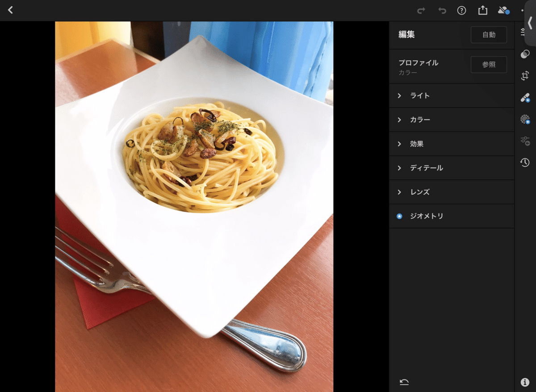The image size is (536, 392).
Task: Show photo info icon
Action: [x=525, y=382]
